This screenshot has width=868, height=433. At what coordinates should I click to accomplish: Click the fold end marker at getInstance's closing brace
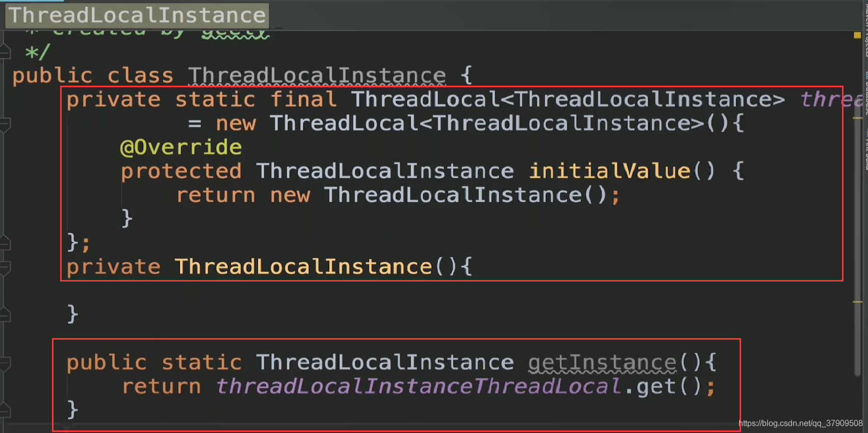tap(5, 410)
